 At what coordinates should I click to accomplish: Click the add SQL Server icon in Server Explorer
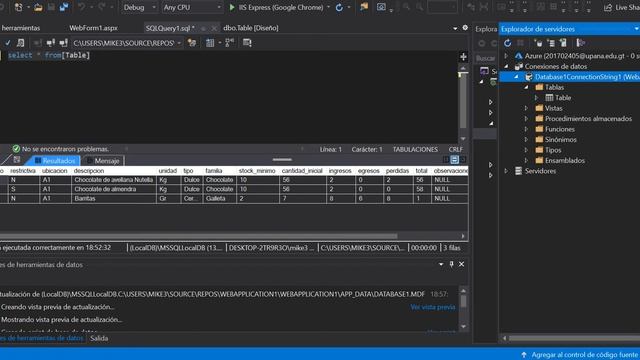point(563,43)
